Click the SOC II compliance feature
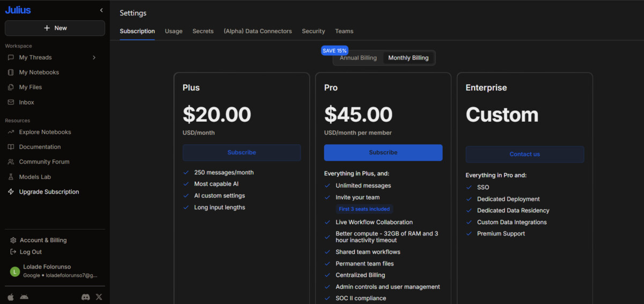The width and height of the screenshot is (644, 304). [361, 298]
